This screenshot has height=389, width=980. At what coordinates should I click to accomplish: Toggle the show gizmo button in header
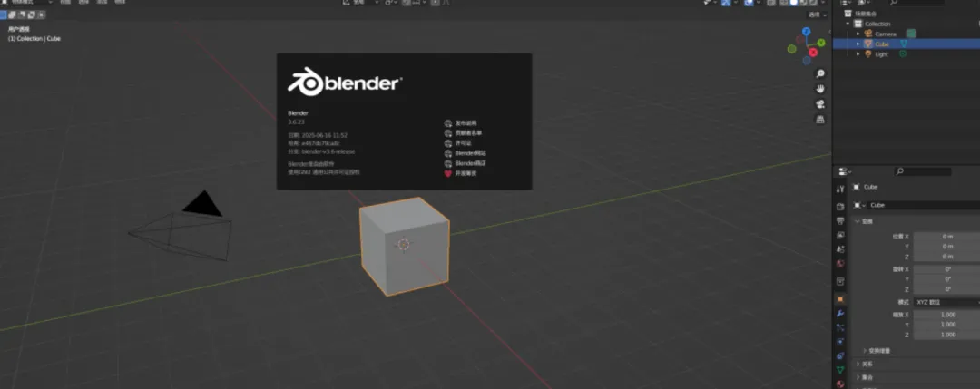(726, 3)
